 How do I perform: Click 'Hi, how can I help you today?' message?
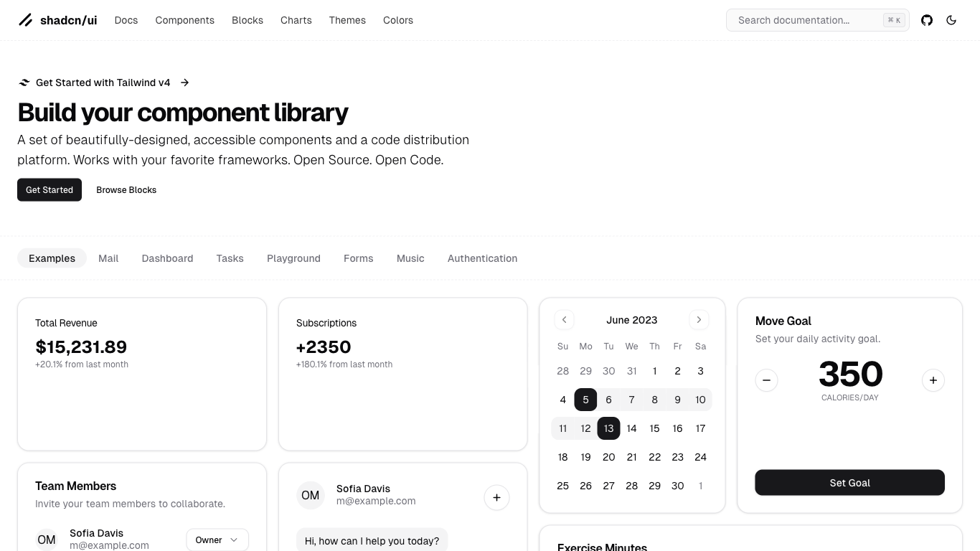point(372,541)
